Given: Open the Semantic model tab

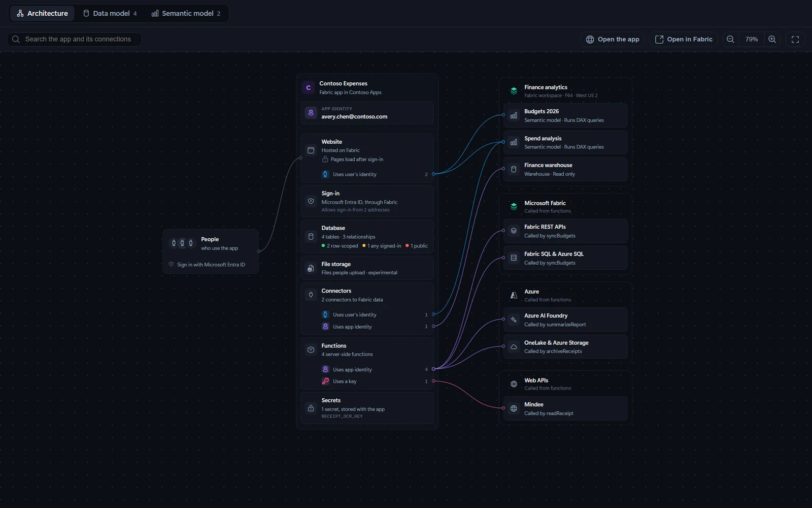Looking at the screenshot, I should click(186, 13).
